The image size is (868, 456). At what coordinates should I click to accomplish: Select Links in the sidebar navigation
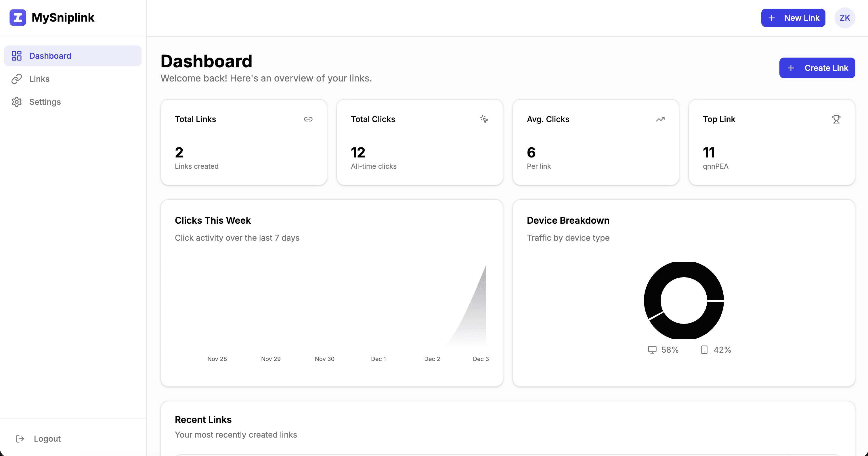tap(39, 79)
